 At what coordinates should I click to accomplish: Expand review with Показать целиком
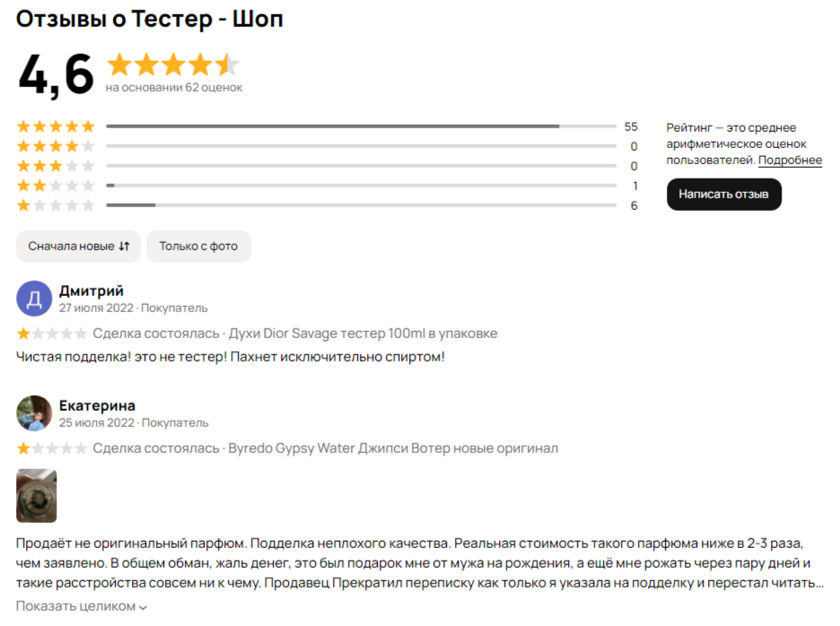pyautogui.click(x=75, y=606)
